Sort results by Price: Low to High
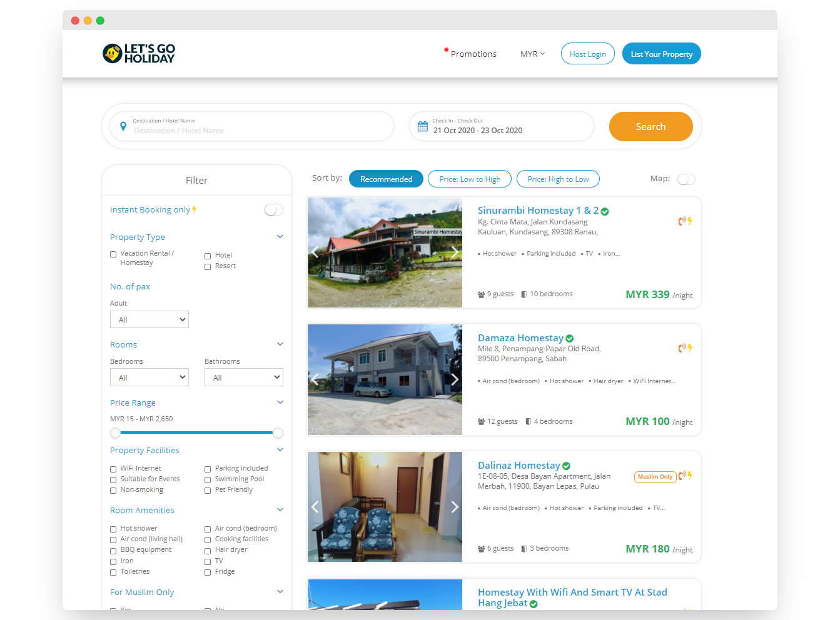Viewport: 840px width, 620px height. (470, 179)
